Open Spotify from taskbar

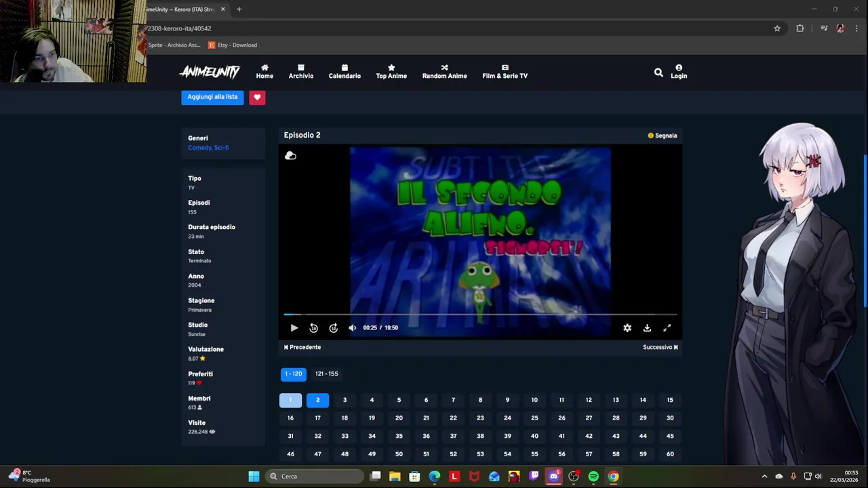593,476
